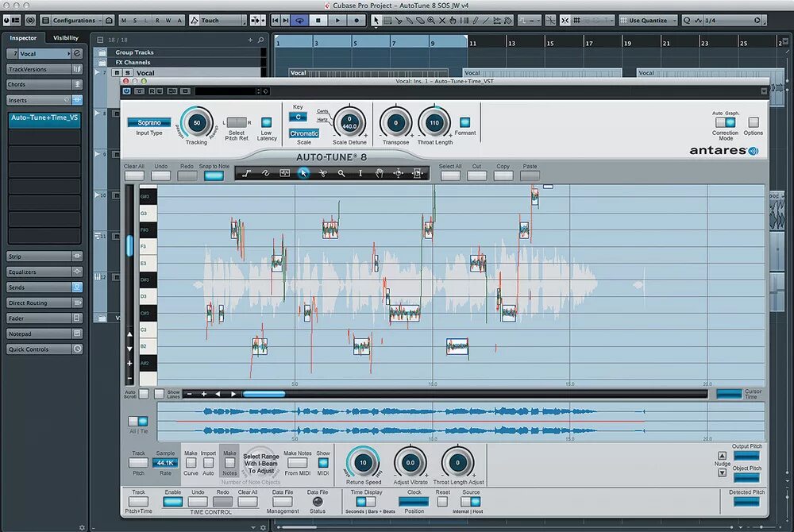The width and height of the screenshot is (794, 532).
Task: Select the Cubase Draw pencil tool
Action: (x=476, y=20)
